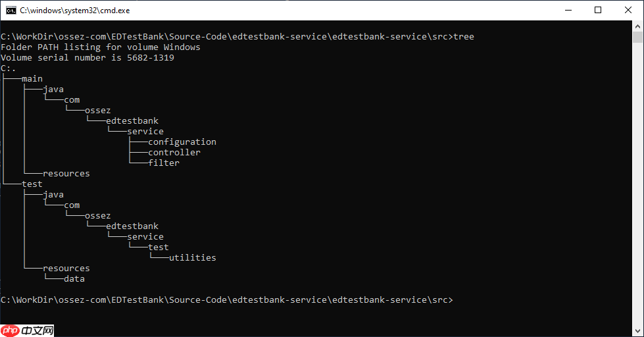Click the red php logo badge

click(x=11, y=330)
